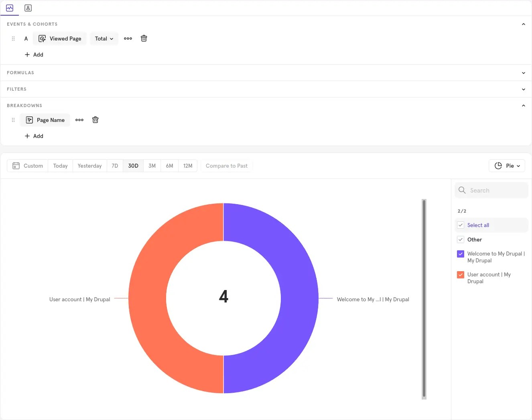Select the 3M date range

pos(152,166)
